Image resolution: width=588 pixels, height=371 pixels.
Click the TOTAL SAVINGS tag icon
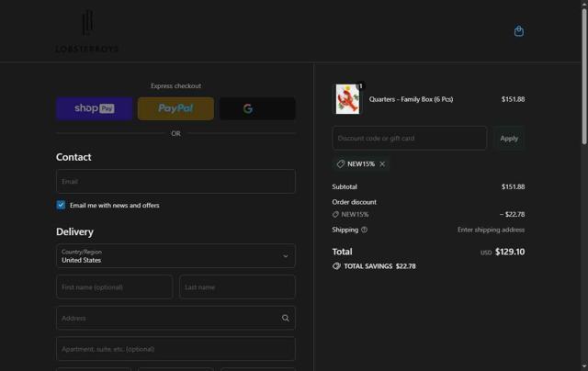pyautogui.click(x=336, y=266)
